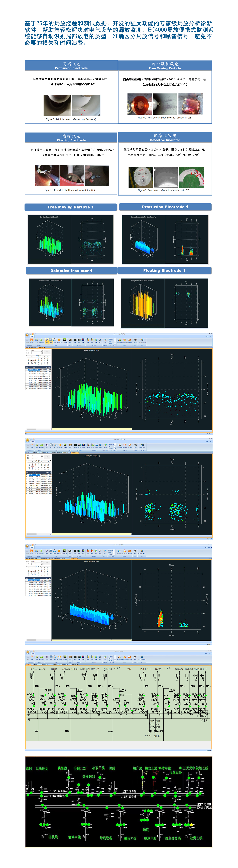Click the 退出 exit icon in substation diagram ribbon
The width and height of the screenshot is (238, 868).
(x=32, y=657)
